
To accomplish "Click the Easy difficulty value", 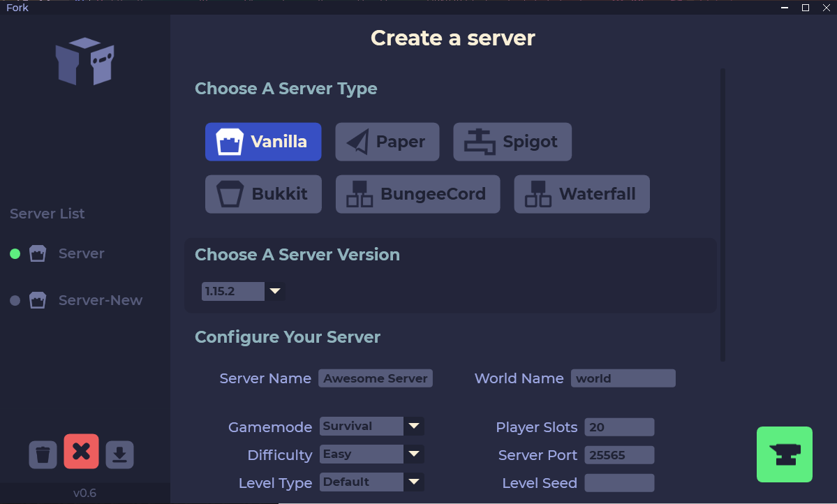I will pyautogui.click(x=362, y=454).
